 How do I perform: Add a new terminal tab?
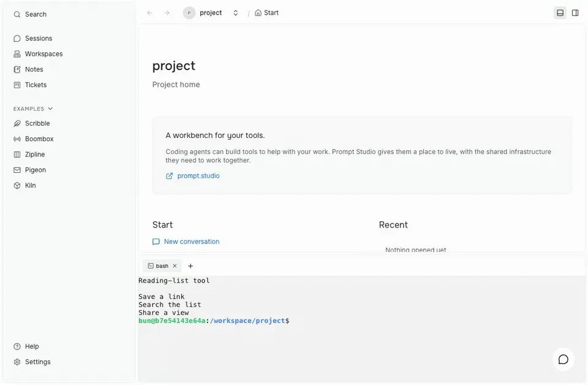point(190,265)
